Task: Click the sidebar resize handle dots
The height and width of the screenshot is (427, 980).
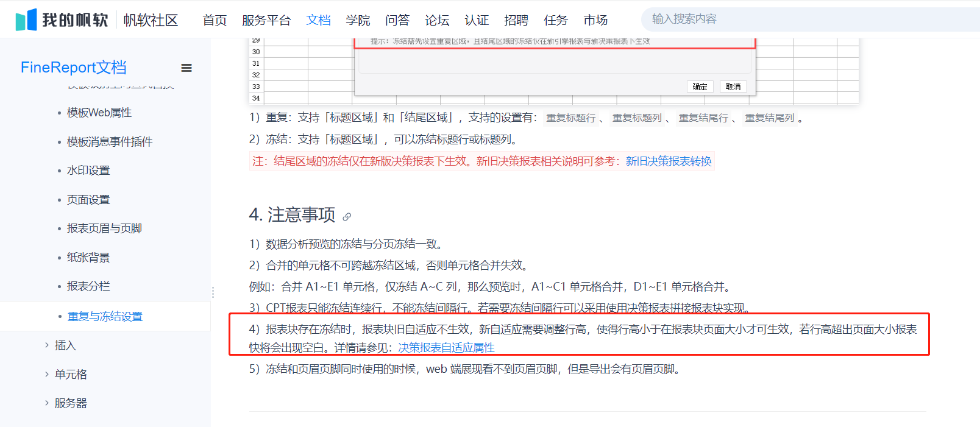Action: click(x=213, y=292)
